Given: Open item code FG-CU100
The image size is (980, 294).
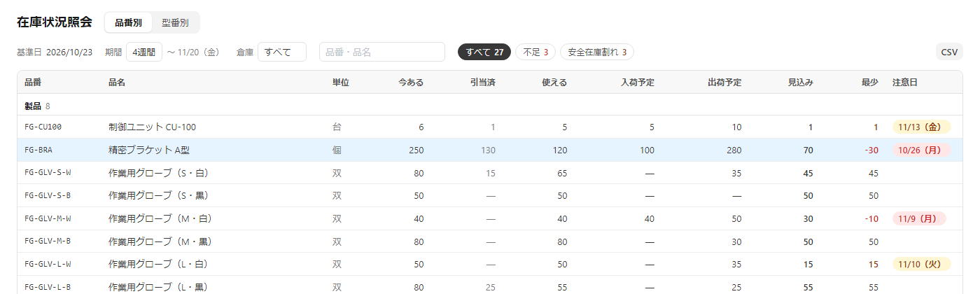Looking at the screenshot, I should pos(43,127).
